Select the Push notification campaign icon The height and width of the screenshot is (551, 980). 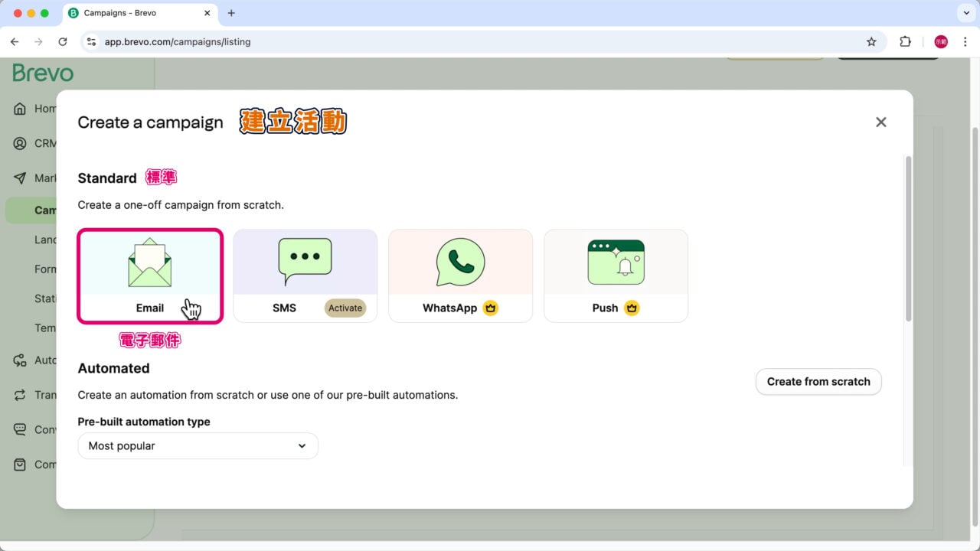point(616,261)
